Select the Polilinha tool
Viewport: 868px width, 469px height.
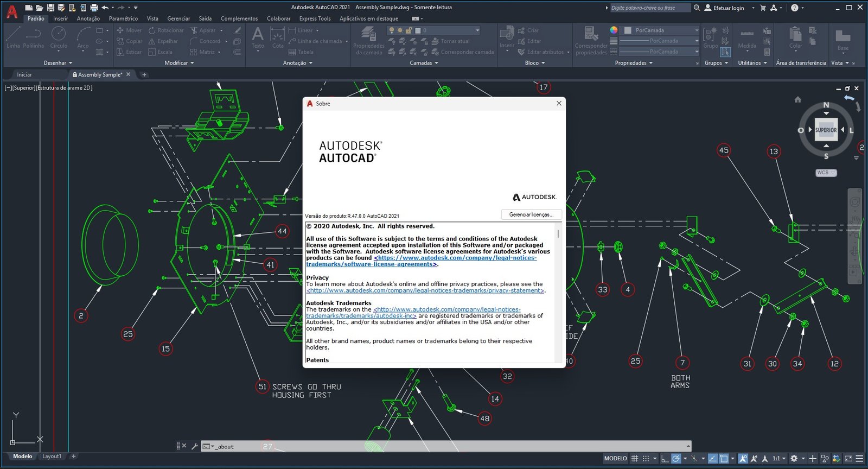coord(33,38)
